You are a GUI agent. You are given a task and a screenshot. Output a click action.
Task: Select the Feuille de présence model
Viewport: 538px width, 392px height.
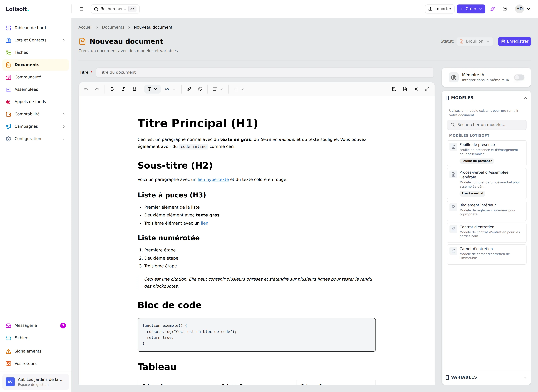[x=486, y=153]
